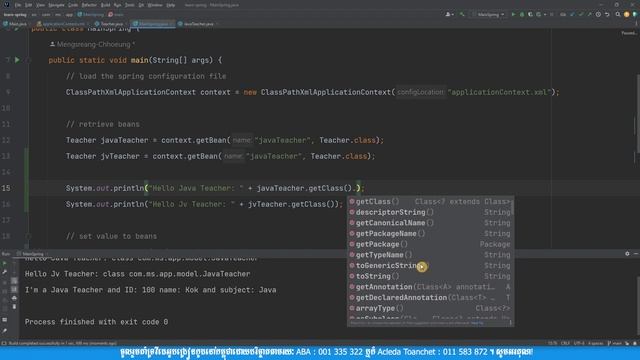640x360 pixels.
Task: Select descriptorString() completion suggestion
Action: tap(431, 212)
